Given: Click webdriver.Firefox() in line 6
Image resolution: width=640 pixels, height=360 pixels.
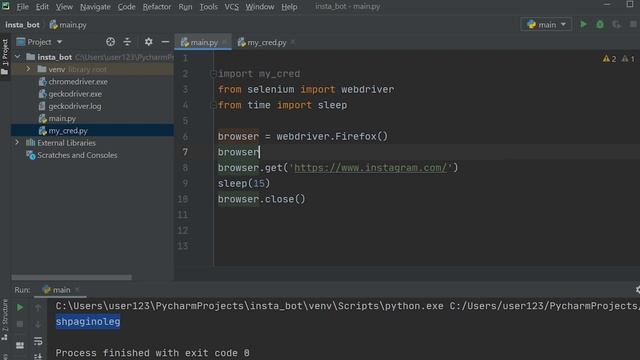Looking at the screenshot, I should [332, 136].
